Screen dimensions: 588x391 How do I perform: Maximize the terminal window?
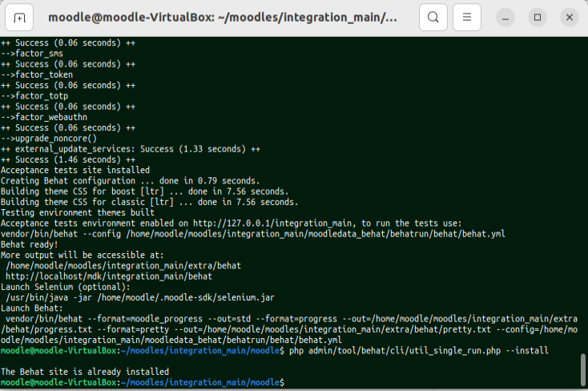pos(538,18)
